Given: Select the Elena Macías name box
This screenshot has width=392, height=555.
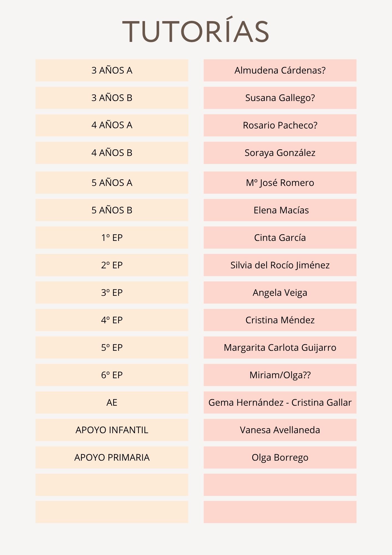Looking at the screenshot, I should 280,210.
